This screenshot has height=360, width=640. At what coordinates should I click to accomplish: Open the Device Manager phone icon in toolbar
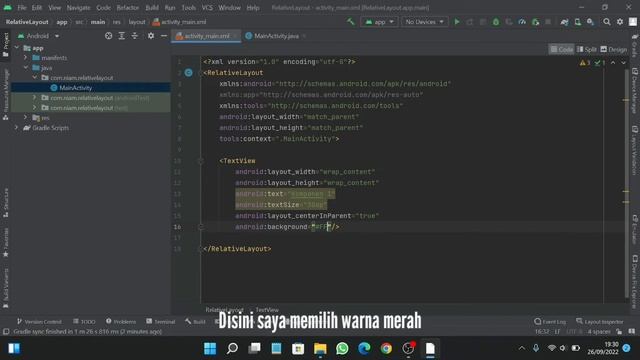[x=578, y=22]
